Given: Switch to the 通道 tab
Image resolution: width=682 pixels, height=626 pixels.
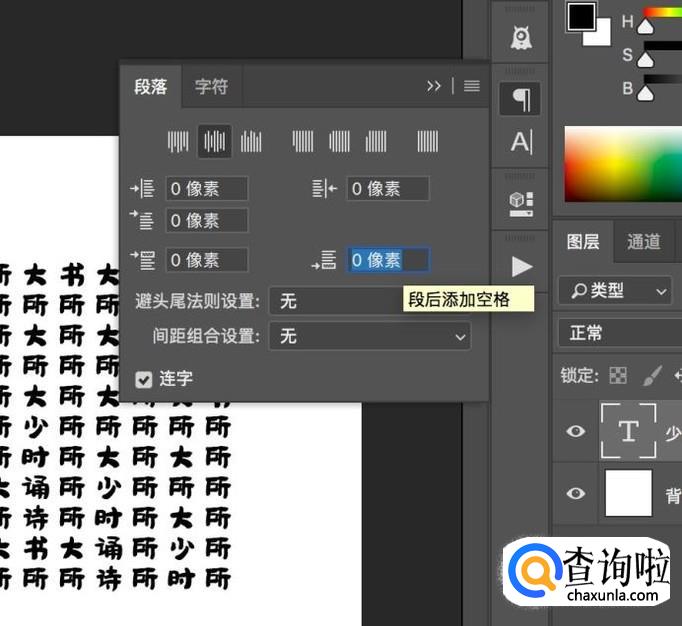Looking at the screenshot, I should pyautogui.click(x=644, y=242).
